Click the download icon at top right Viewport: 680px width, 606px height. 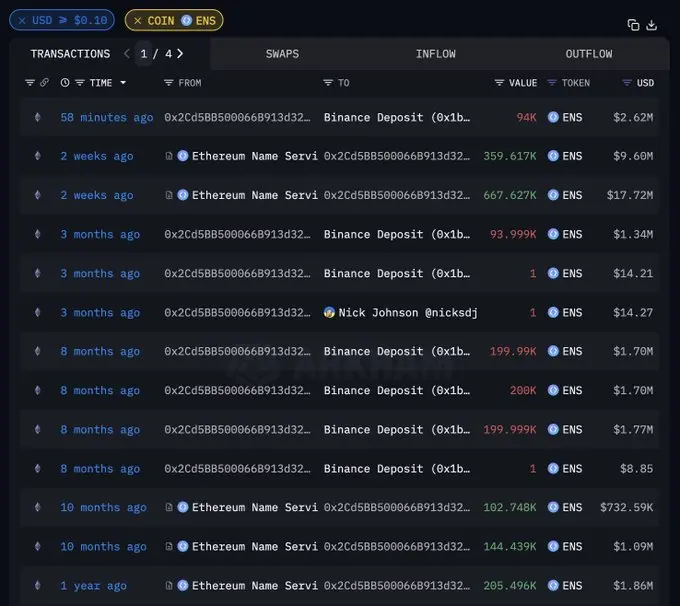pyautogui.click(x=652, y=25)
